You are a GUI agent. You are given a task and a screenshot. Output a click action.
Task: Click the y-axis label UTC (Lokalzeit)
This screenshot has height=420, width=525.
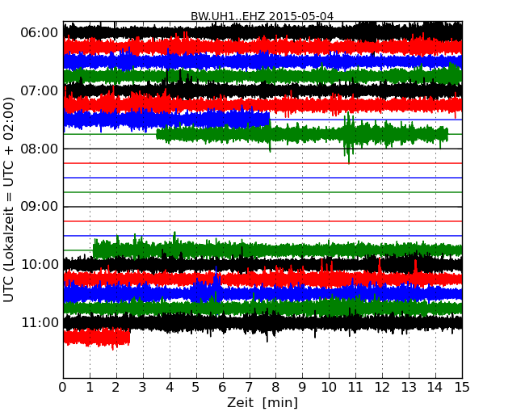(x=10, y=199)
